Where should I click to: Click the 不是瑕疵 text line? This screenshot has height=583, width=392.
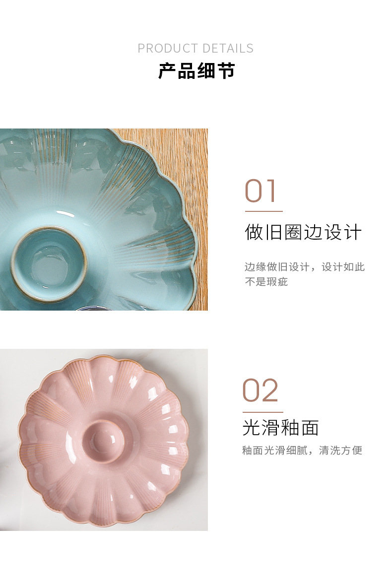tap(266, 281)
